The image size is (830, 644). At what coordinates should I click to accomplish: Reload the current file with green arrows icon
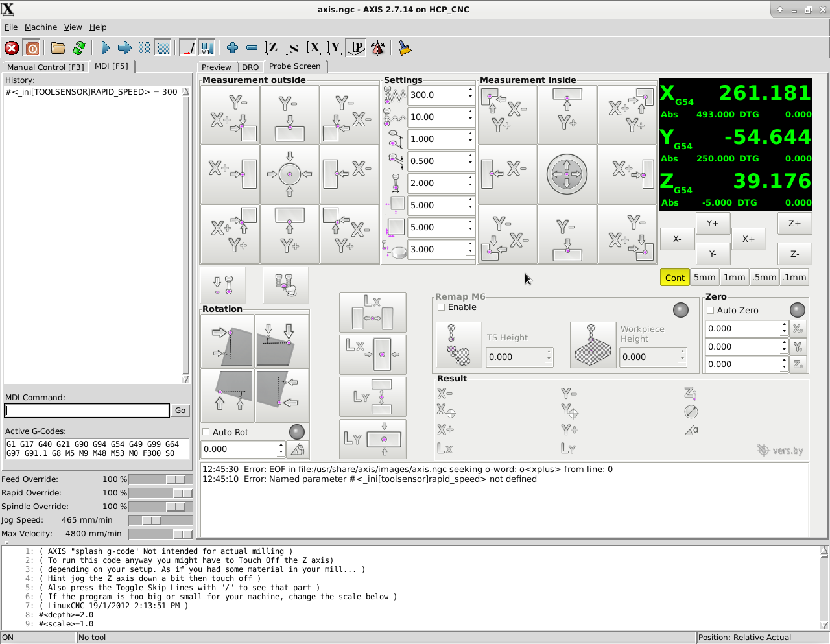pos(79,48)
